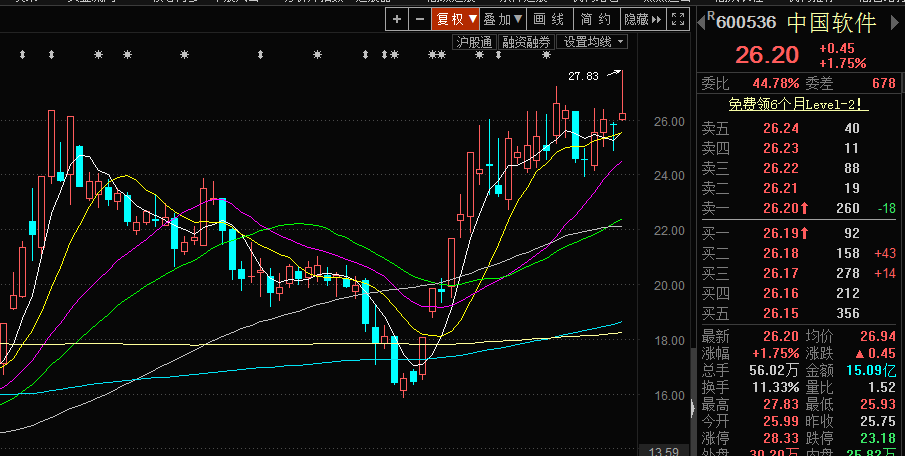Click 量比 value 1.52

[x=882, y=387]
